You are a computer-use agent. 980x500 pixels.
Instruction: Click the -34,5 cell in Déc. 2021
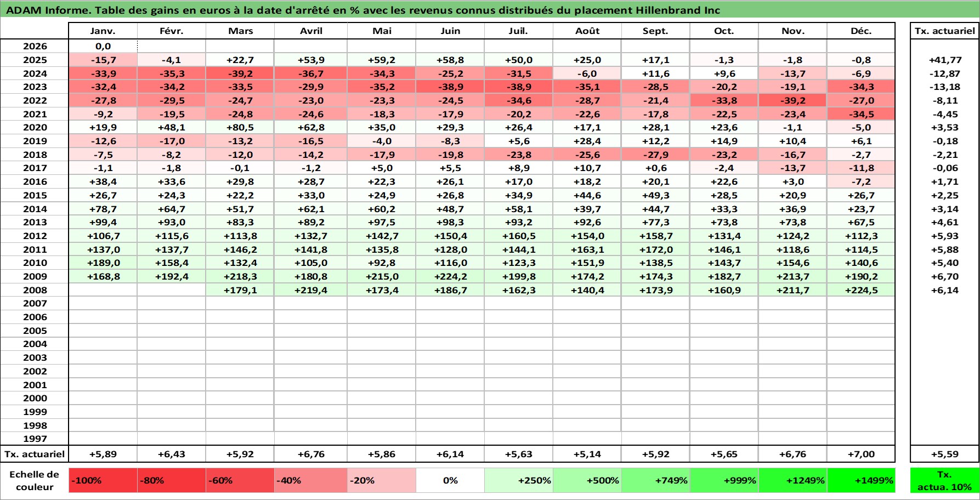tap(861, 114)
